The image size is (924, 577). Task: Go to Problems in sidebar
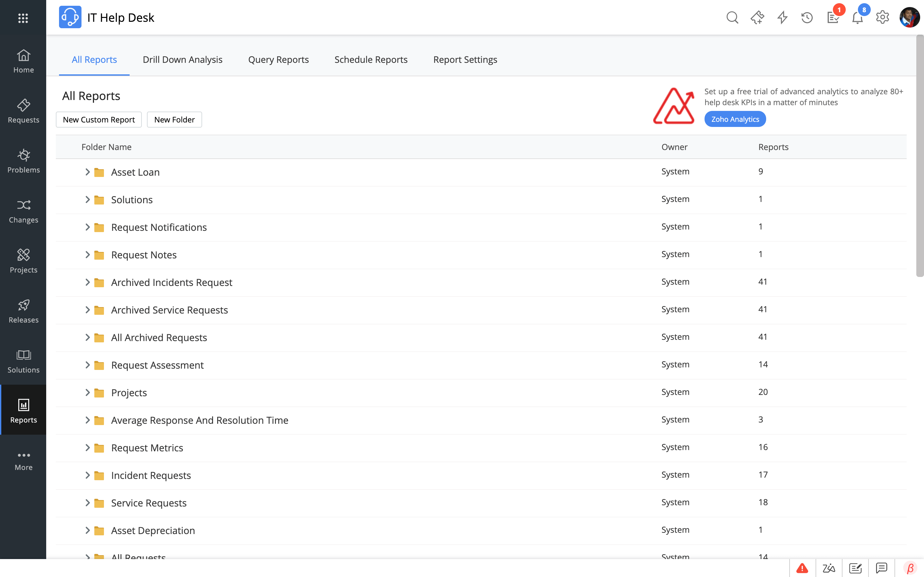pos(23,161)
